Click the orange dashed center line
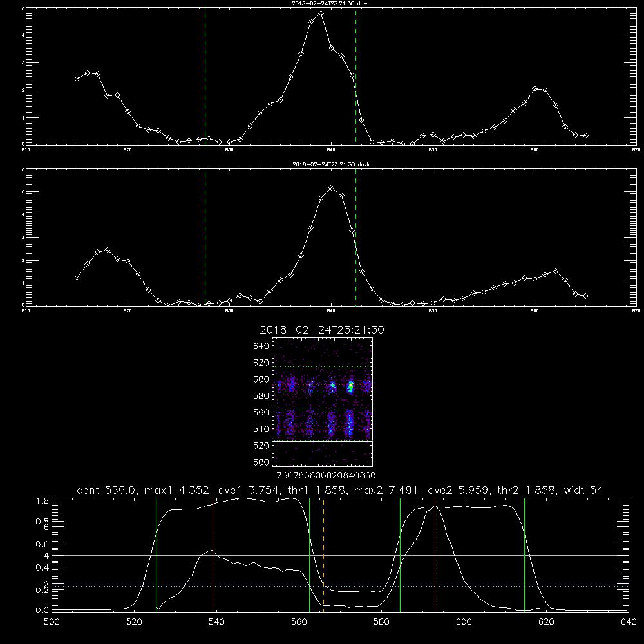 coord(324,554)
